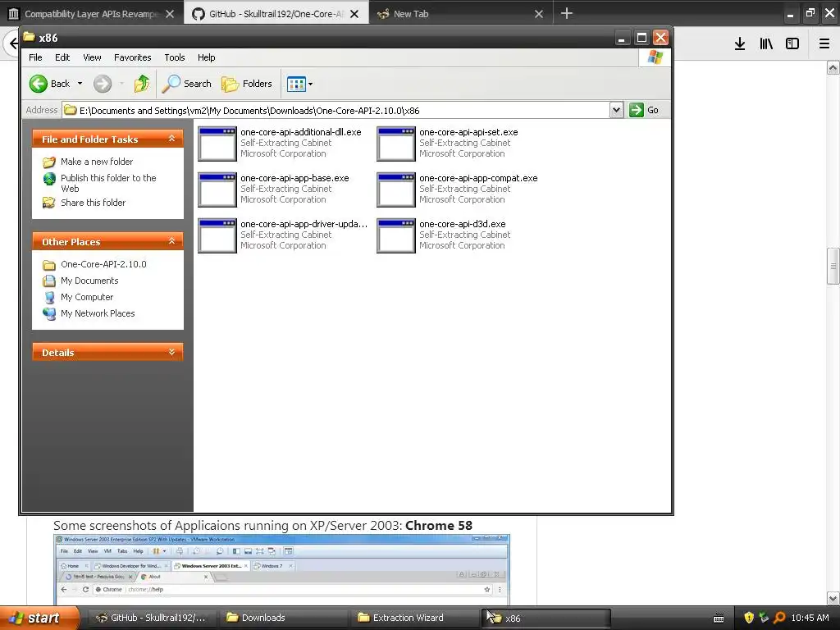Click the green Go button

click(644, 111)
